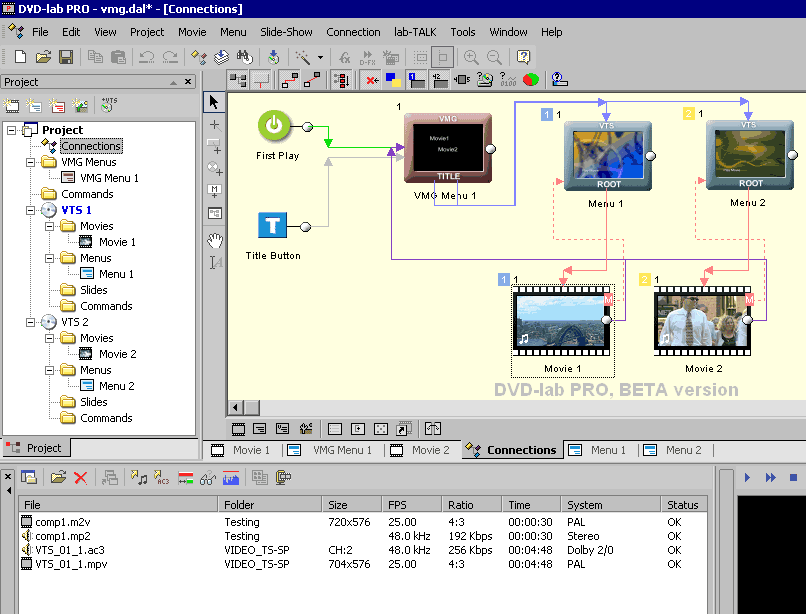Select the arrow pointer tool

coord(214,102)
